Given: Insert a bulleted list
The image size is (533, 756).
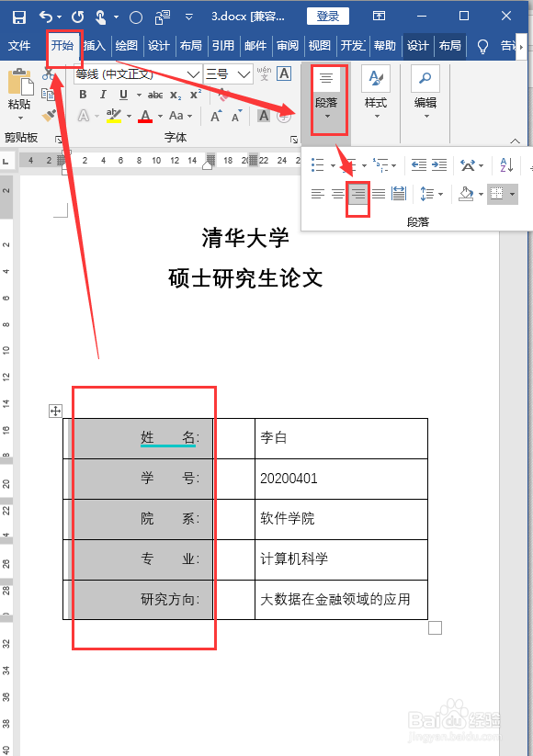Looking at the screenshot, I should [x=317, y=165].
